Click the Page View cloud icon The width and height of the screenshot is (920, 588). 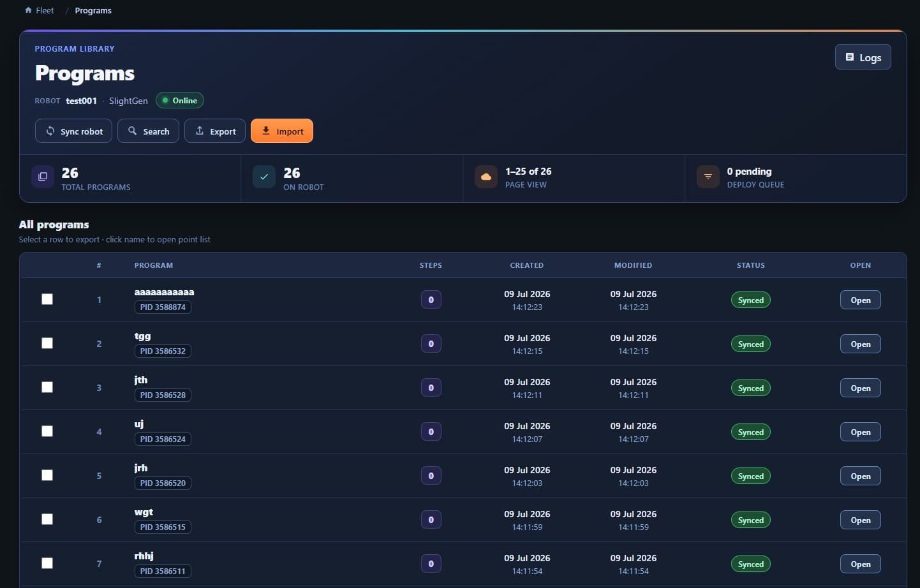pyautogui.click(x=486, y=177)
